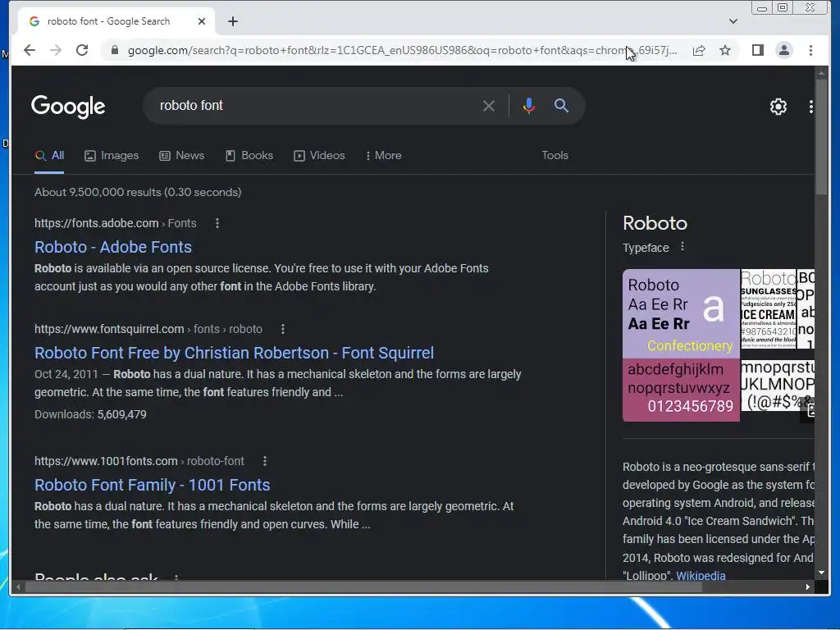Open the options dots next to Typeface
Viewport: 840px width, 630px height.
pos(682,246)
